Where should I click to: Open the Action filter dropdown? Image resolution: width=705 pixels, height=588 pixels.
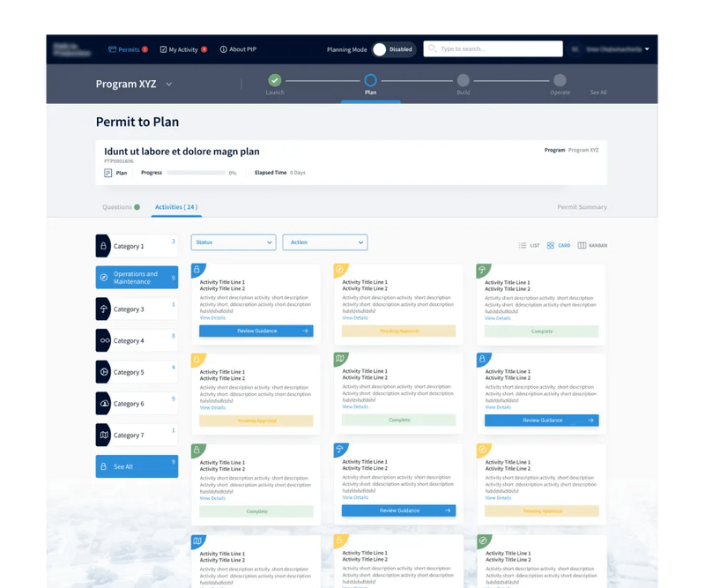click(x=326, y=242)
